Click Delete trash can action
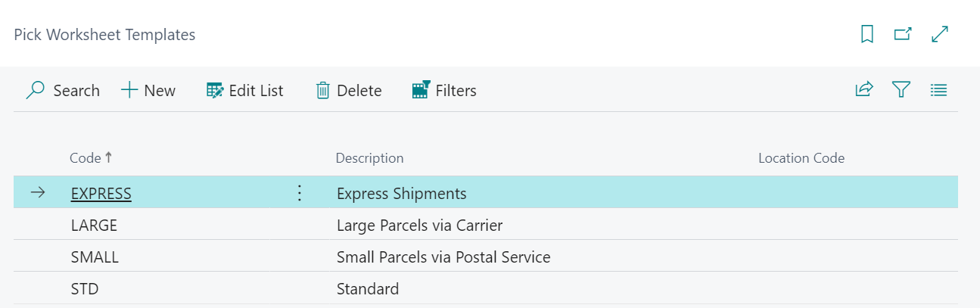This screenshot has height=308, width=980. tap(348, 91)
